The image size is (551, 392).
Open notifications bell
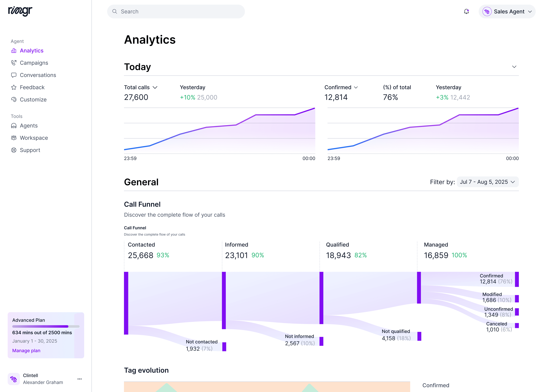(466, 12)
